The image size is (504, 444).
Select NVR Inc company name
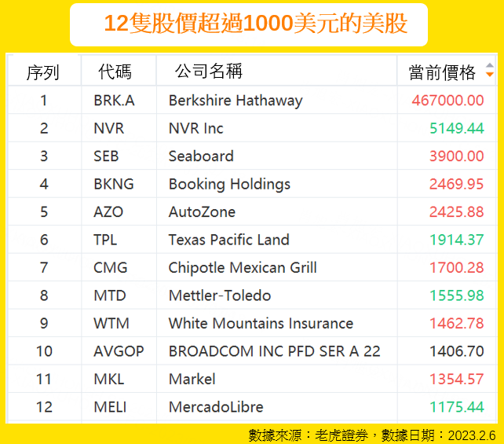tap(196, 128)
